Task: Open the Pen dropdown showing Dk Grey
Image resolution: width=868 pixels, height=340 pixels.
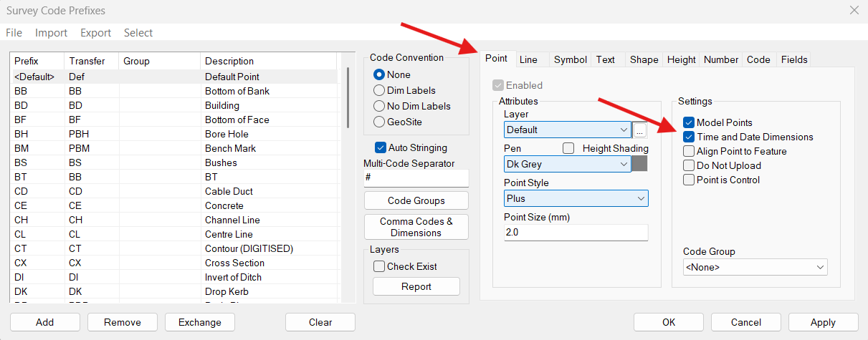Action: pos(567,164)
